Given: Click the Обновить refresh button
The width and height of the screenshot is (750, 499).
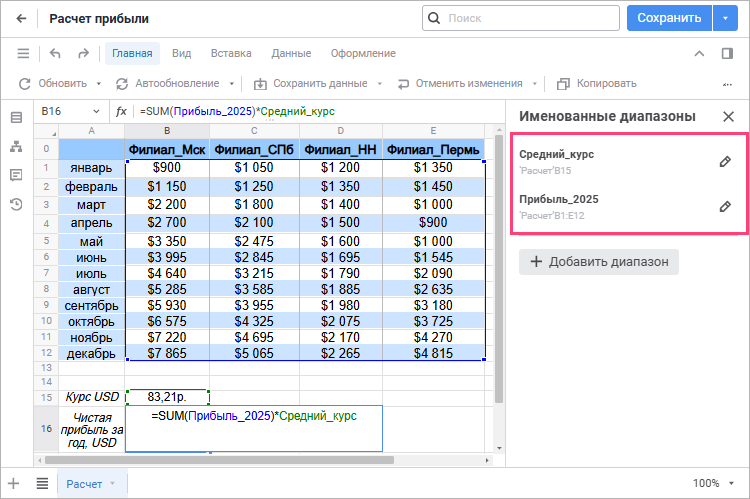Looking at the screenshot, I should [53, 84].
